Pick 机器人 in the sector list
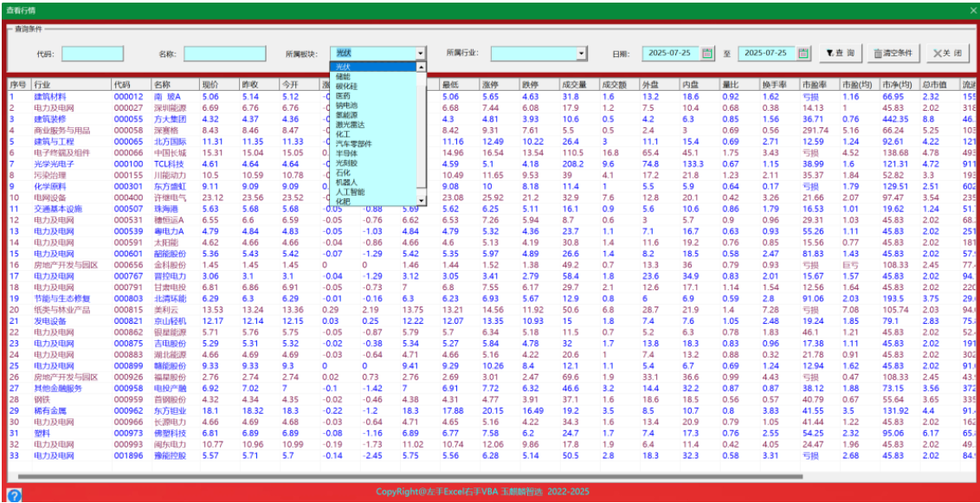Screen dimensions: 980x503 (x=374, y=182)
